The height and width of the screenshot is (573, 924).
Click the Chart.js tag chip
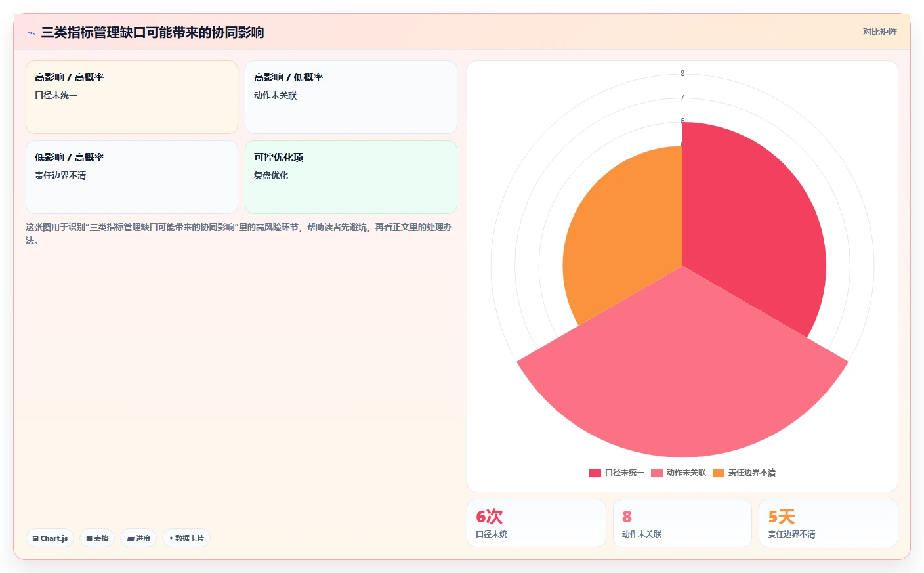click(x=50, y=538)
